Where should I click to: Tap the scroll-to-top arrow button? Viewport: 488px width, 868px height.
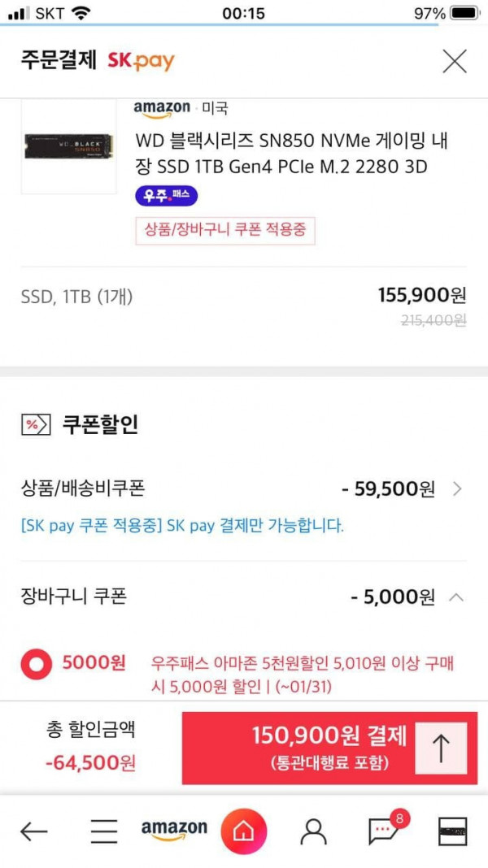(441, 748)
